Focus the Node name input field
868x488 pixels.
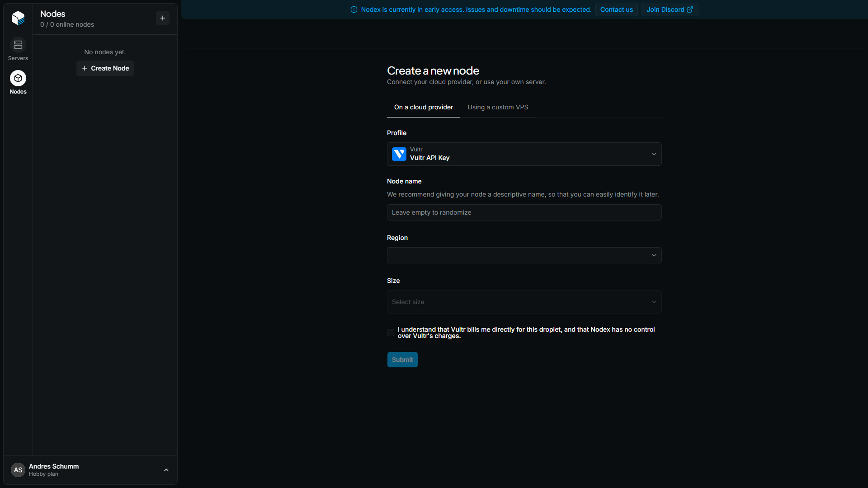coord(524,212)
